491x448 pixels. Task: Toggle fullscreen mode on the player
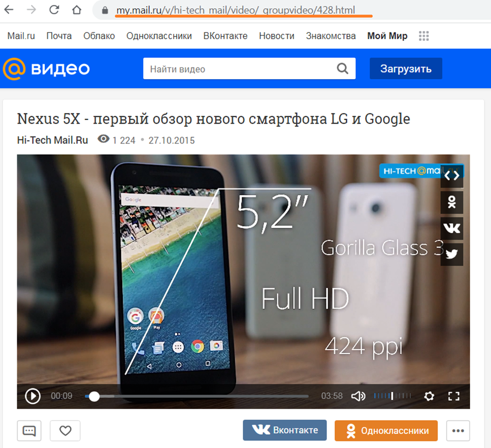(454, 396)
